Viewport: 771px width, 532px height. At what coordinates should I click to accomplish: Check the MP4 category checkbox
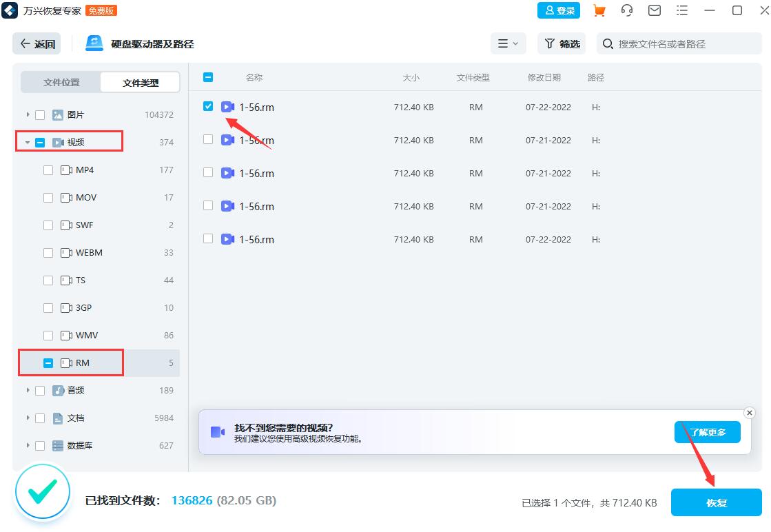click(48, 170)
